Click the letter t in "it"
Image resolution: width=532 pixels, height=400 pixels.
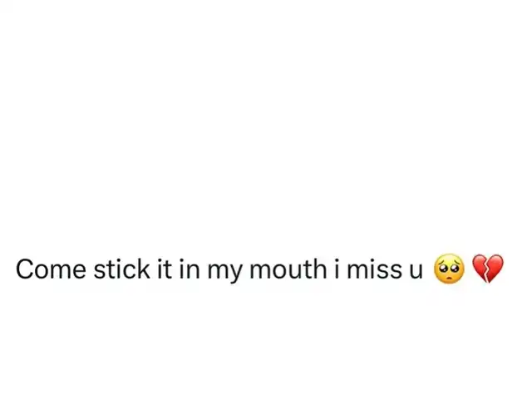point(167,270)
